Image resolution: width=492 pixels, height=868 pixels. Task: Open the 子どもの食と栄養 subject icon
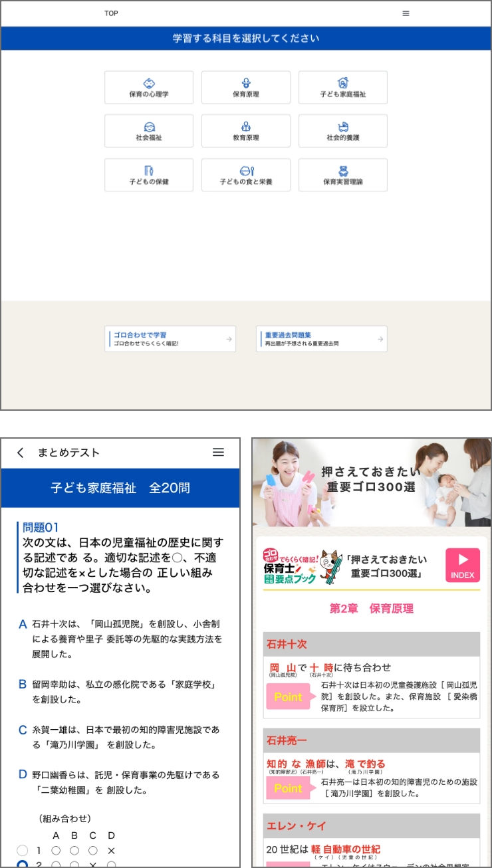pyautogui.click(x=246, y=171)
